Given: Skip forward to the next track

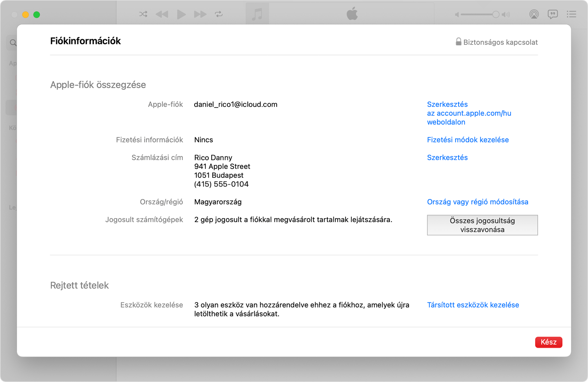Looking at the screenshot, I should point(200,14).
